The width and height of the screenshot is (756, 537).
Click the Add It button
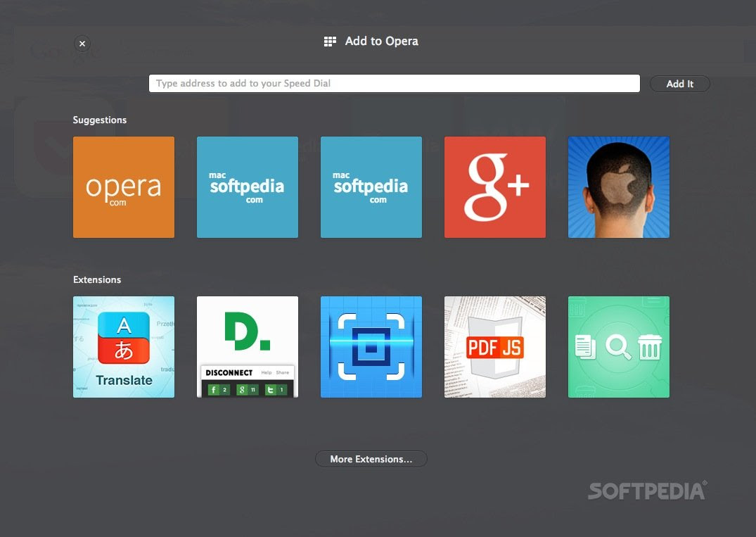pos(680,84)
